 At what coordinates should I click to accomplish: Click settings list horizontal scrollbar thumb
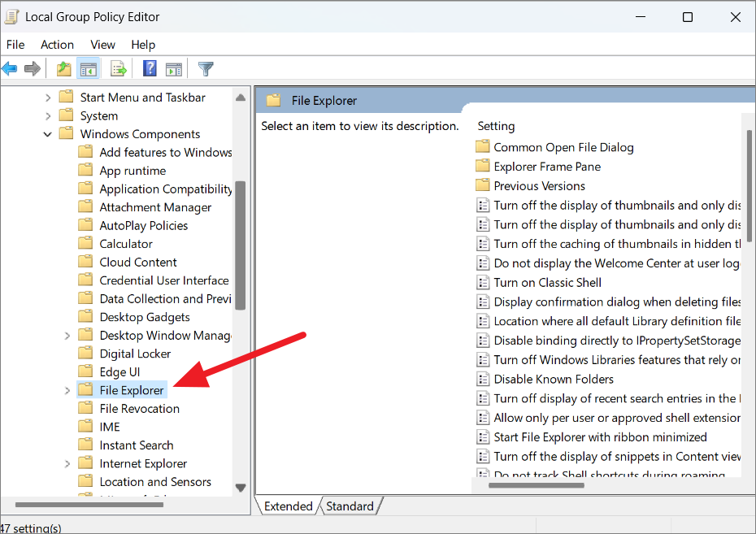click(537, 485)
